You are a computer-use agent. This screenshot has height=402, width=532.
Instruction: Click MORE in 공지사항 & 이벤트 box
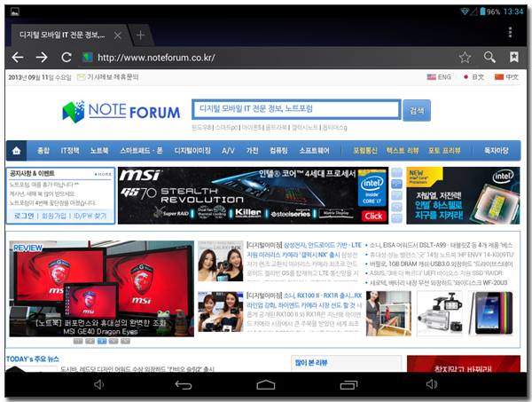point(103,174)
